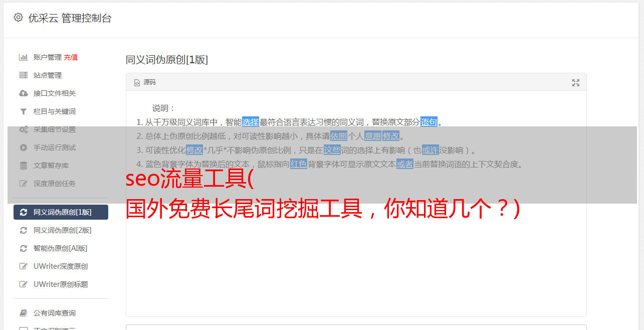The image size is (644, 330).
Task: Click highlighted word 语句 in the editor
Action: [x=429, y=122]
